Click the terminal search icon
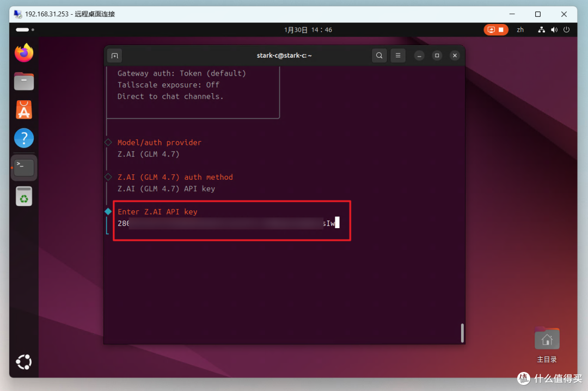588x391 pixels. pyautogui.click(x=379, y=56)
